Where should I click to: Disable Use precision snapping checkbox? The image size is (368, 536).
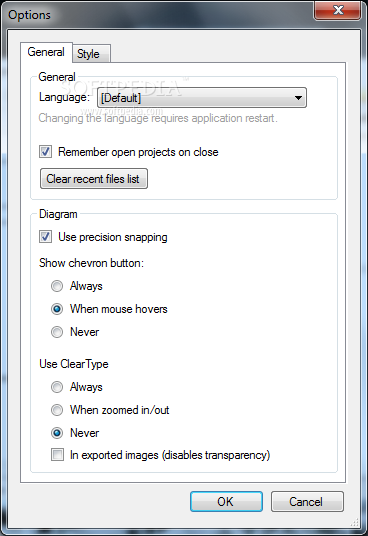45,237
